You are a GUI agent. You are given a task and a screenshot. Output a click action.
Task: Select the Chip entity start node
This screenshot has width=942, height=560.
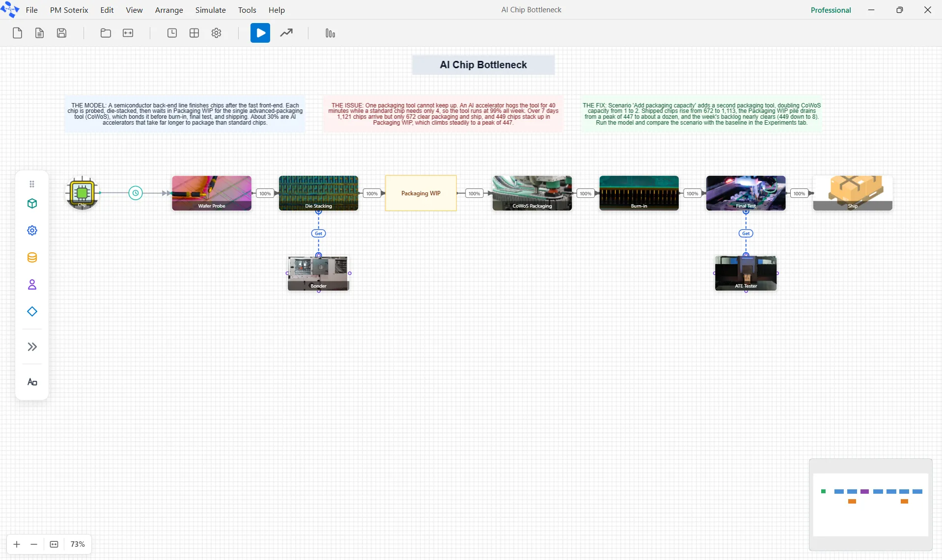coord(82,193)
